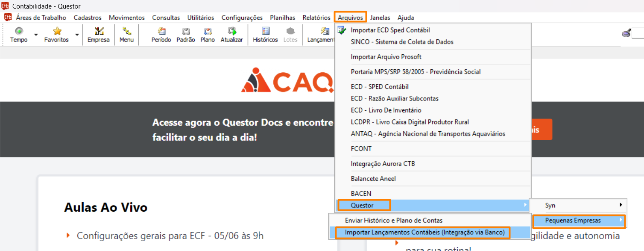Expand the Questor submenu entry
644x251 pixels.
pos(433,205)
